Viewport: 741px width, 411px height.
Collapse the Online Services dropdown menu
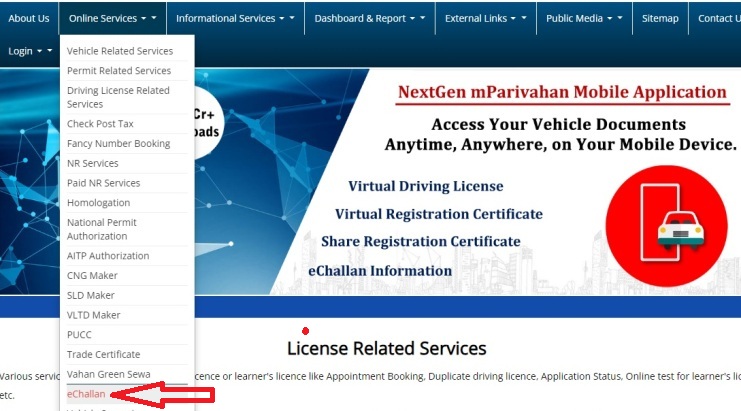click(112, 18)
